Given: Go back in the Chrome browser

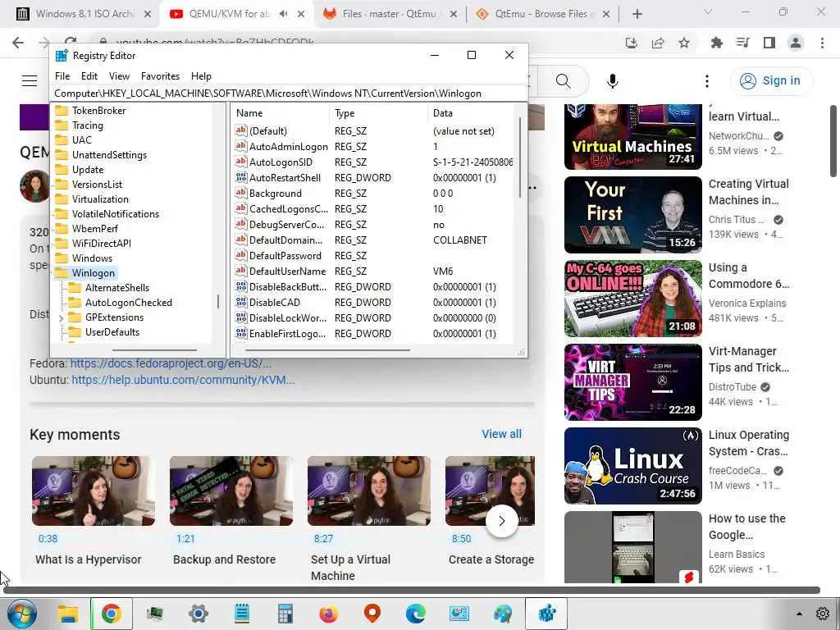Looking at the screenshot, I should point(18,43).
